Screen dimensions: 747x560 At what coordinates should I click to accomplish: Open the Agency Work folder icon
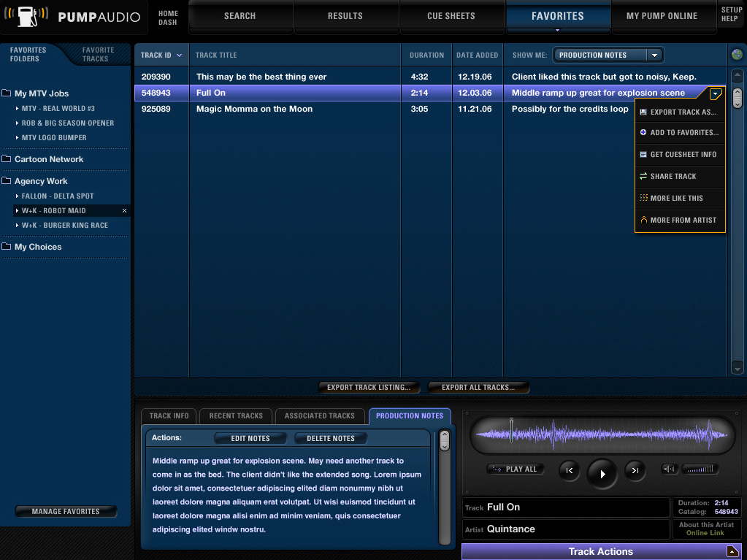coord(7,180)
